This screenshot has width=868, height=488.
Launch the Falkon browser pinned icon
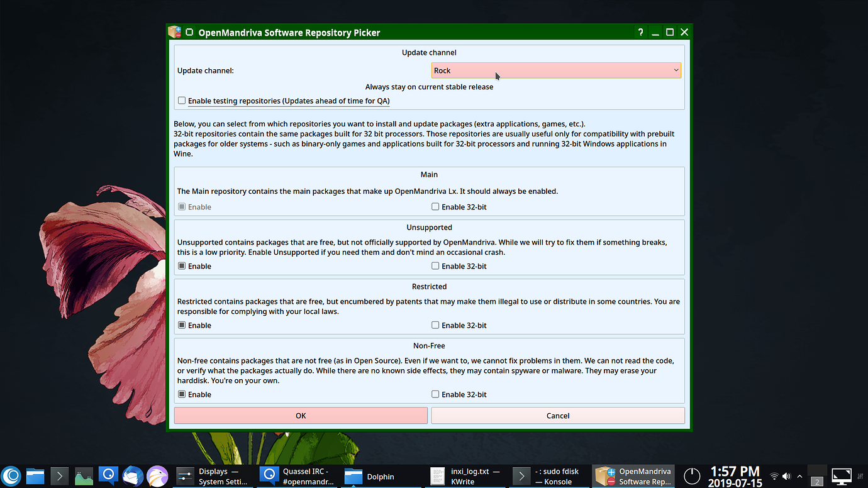(157, 476)
